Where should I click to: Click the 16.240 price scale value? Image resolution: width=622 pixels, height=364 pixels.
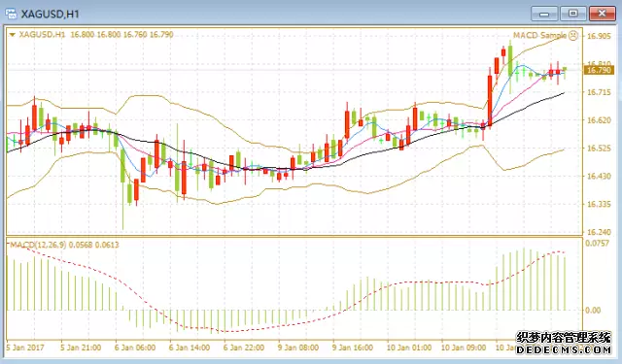click(599, 232)
